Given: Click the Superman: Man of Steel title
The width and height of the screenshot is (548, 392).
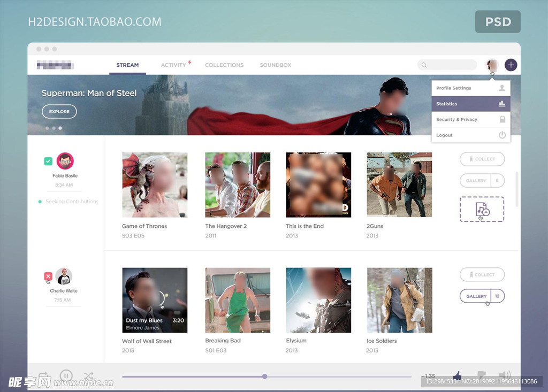Looking at the screenshot, I should (89, 93).
